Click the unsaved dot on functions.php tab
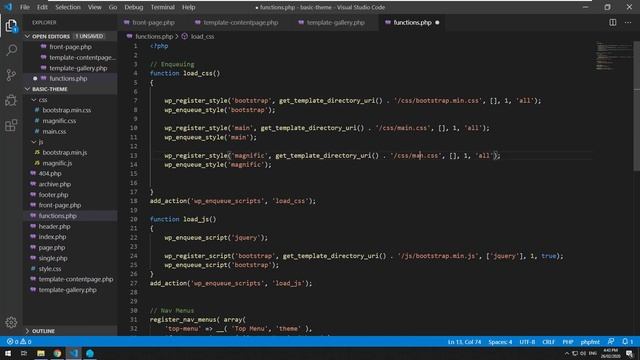 point(437,22)
